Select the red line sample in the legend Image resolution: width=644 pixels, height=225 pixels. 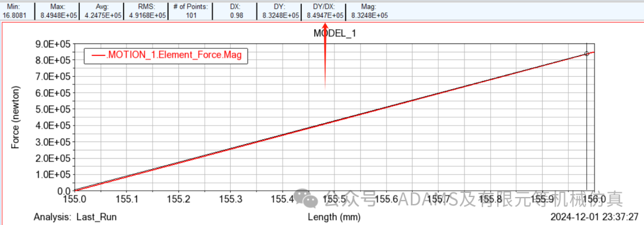coord(98,56)
